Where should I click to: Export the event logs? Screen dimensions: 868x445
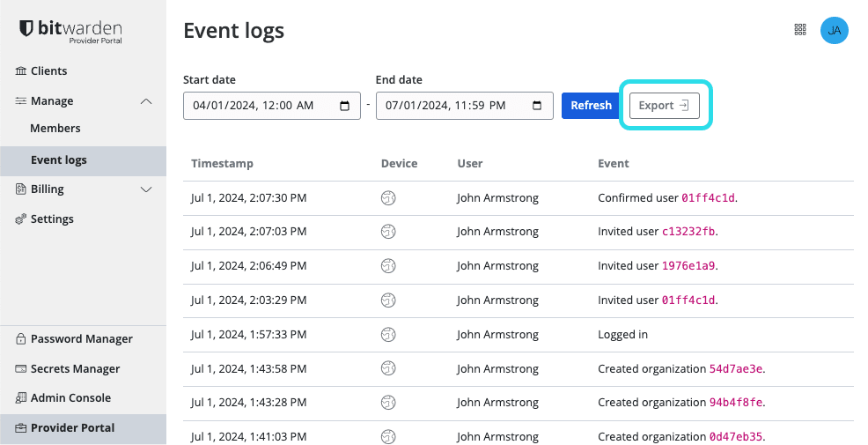pyautogui.click(x=665, y=105)
